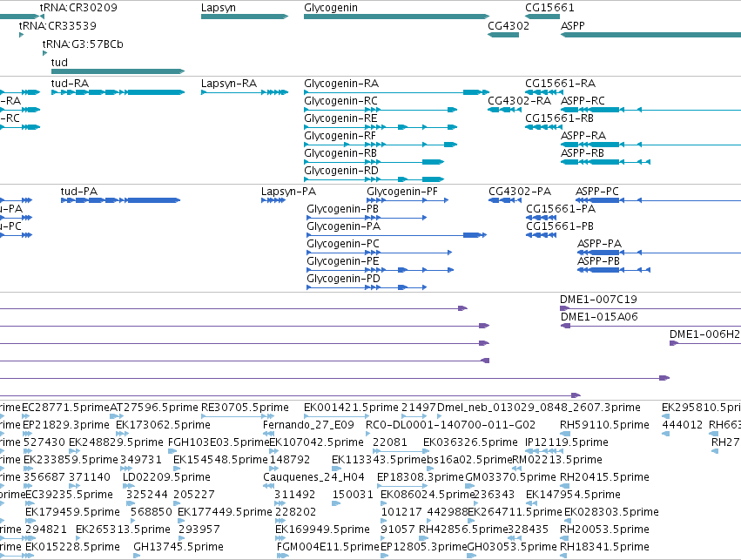
Task: Select Glycogenin-RF transcript
Action: (x=381, y=145)
